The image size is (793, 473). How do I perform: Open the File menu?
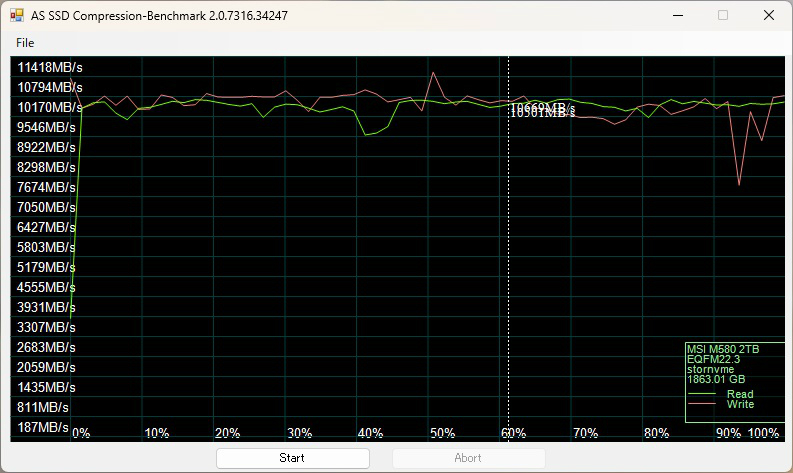click(25, 43)
